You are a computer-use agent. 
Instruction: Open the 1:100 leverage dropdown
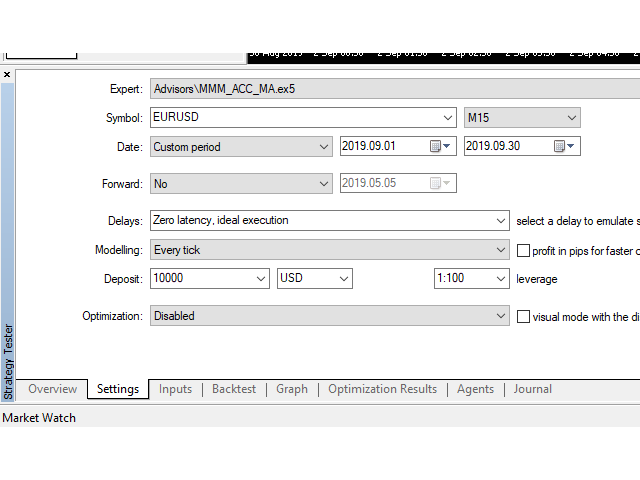[x=500, y=279]
